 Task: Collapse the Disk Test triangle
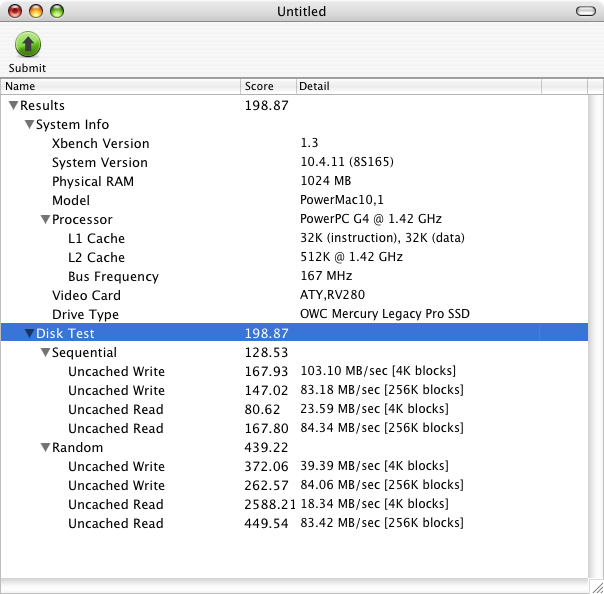click(29, 334)
